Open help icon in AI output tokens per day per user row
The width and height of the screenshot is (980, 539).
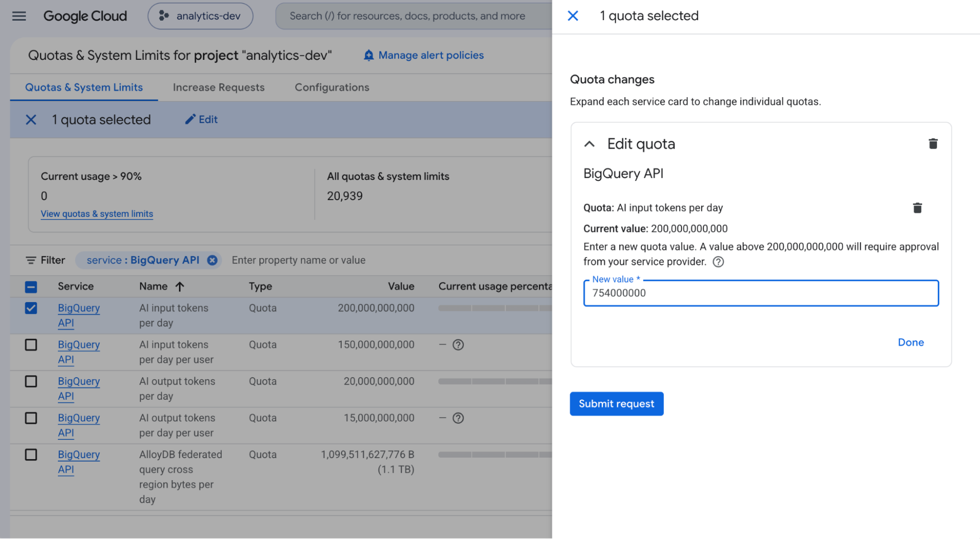tap(458, 418)
